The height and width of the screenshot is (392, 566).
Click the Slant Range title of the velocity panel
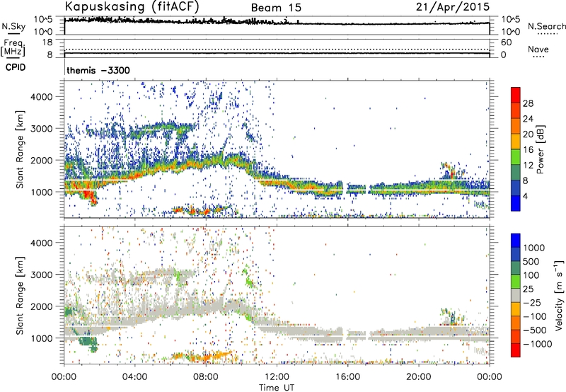[20, 295]
